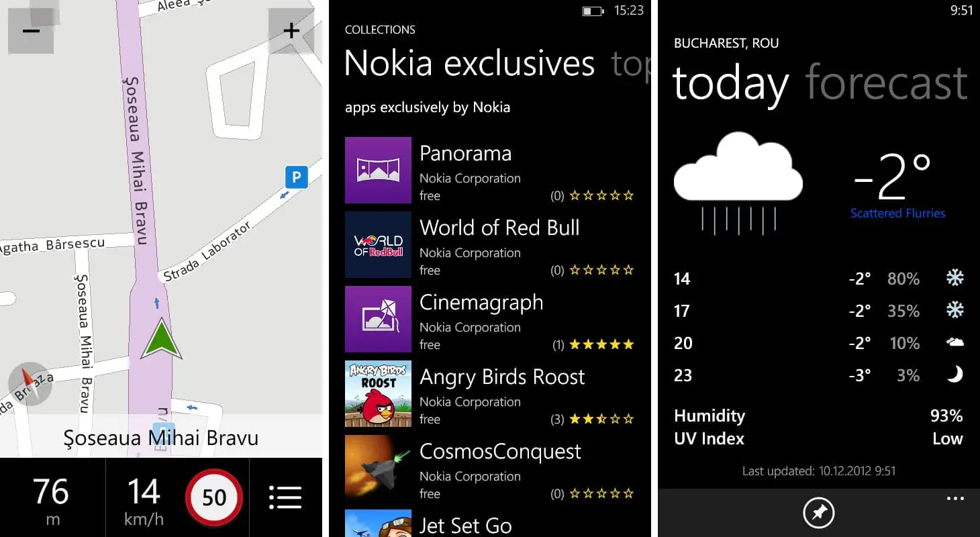
Task: Zoom out the map with minus button
Action: tap(31, 31)
